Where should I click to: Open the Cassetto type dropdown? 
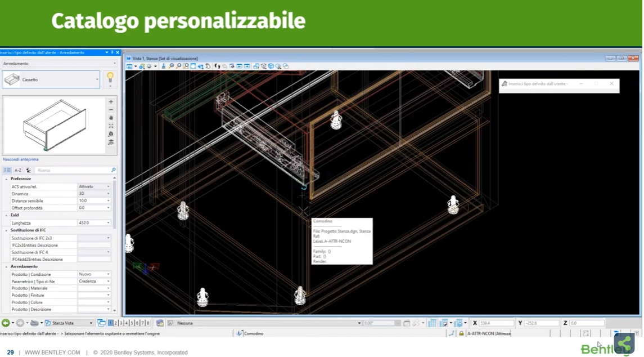coord(97,79)
